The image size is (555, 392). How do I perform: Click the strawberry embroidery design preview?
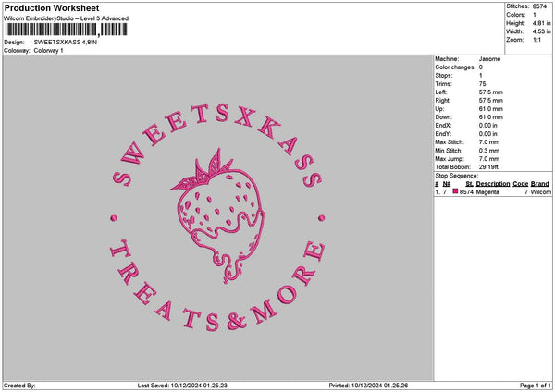click(x=217, y=218)
